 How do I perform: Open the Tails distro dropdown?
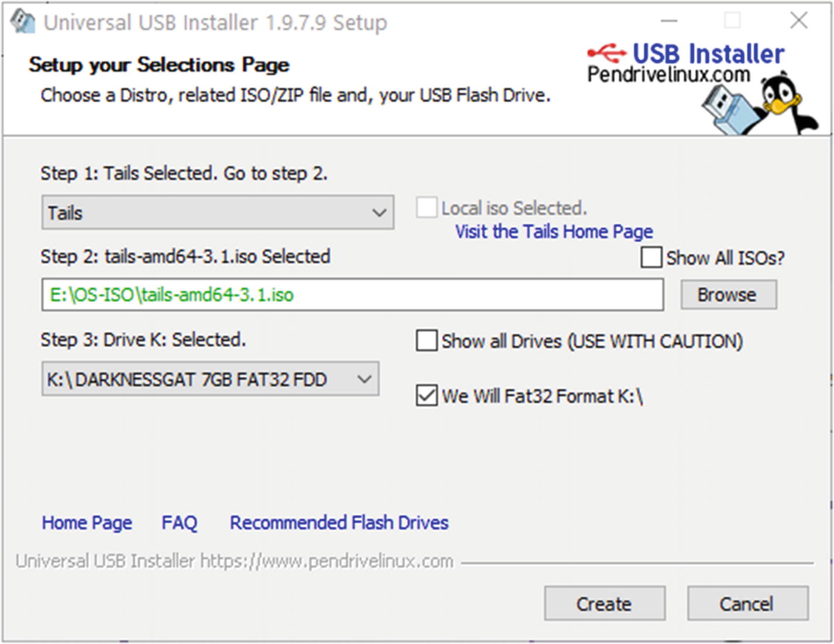[218, 212]
